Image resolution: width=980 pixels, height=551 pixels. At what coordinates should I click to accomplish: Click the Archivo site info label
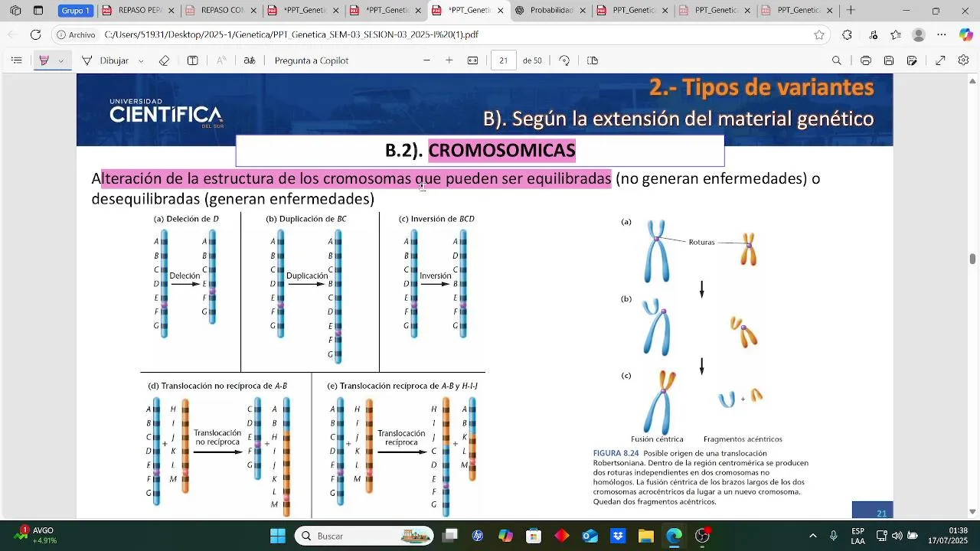pyautogui.click(x=76, y=34)
